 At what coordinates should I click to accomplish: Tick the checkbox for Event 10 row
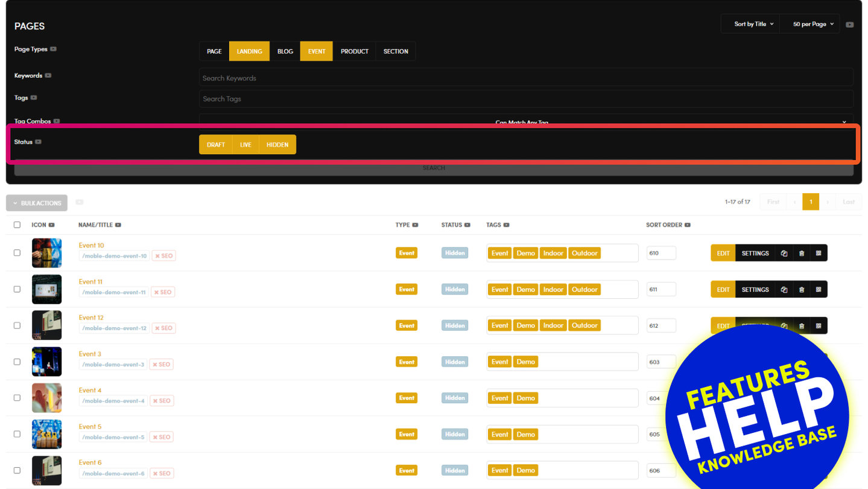[x=17, y=253]
